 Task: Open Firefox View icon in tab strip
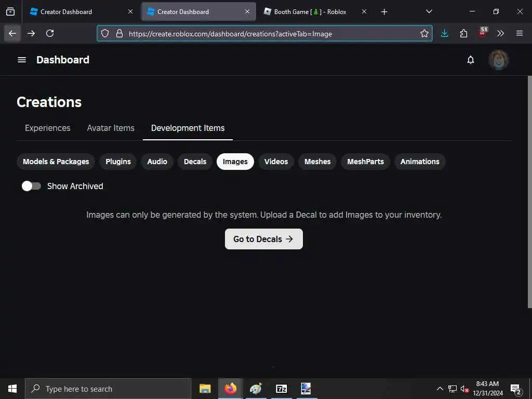(10, 11)
